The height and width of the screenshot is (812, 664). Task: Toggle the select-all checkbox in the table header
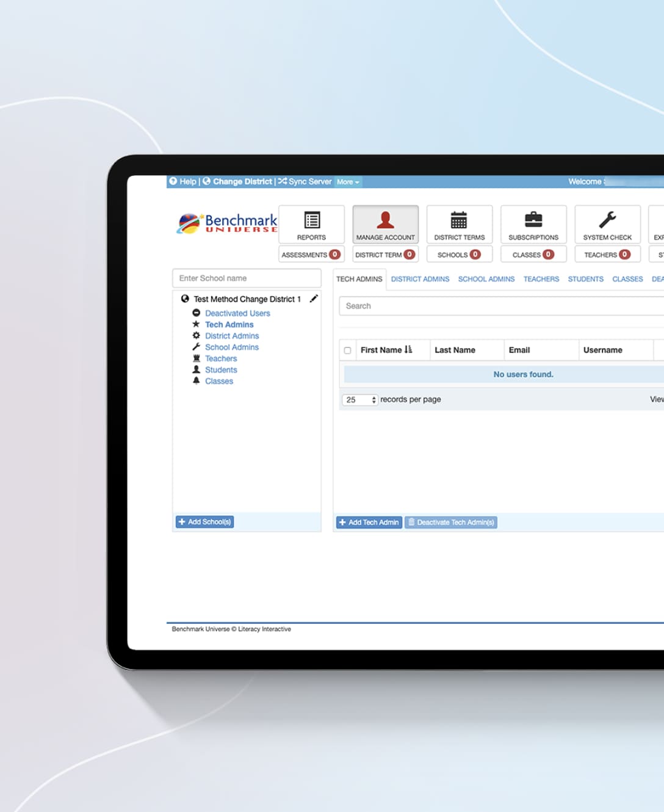pyautogui.click(x=347, y=350)
